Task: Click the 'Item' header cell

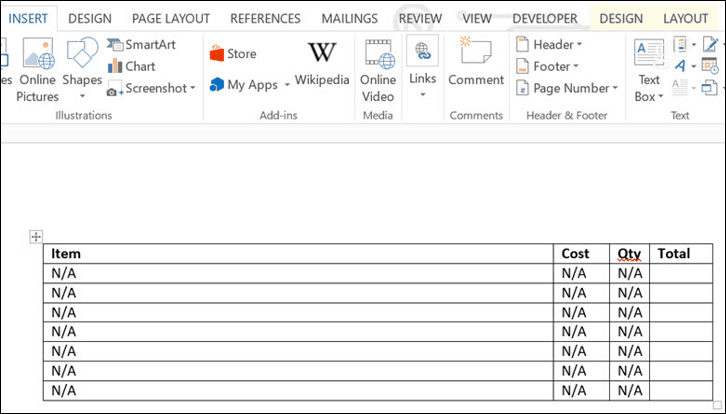Action: pyautogui.click(x=298, y=254)
